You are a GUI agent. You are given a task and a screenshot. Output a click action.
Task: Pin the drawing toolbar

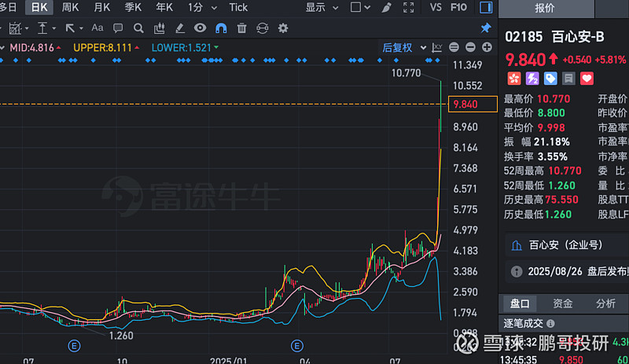click(486, 28)
